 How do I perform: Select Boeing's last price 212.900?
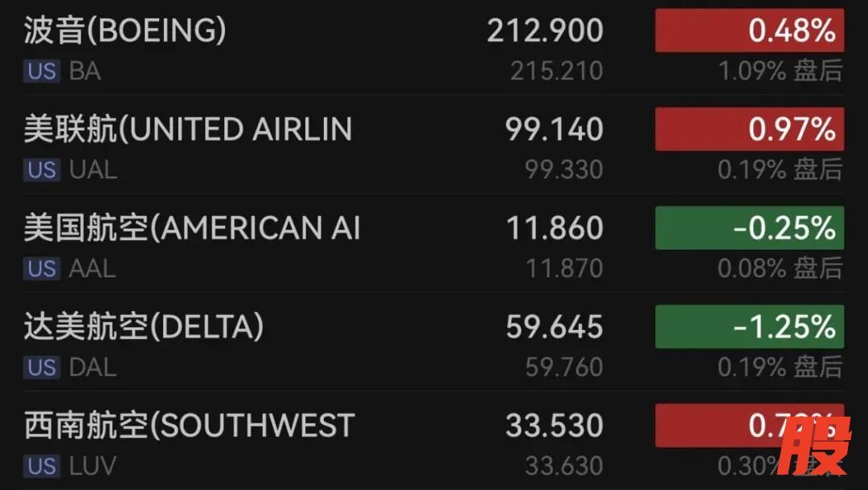pyautogui.click(x=545, y=31)
